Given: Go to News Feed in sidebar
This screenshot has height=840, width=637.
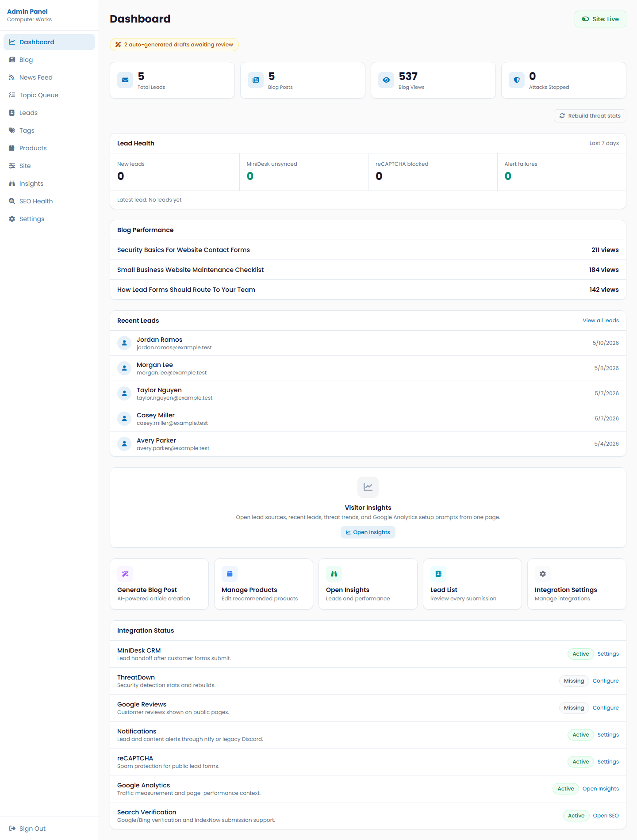Looking at the screenshot, I should pyautogui.click(x=49, y=77).
